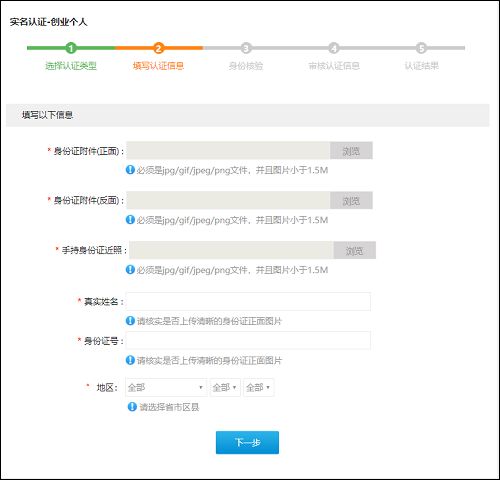Click 浏览 button for 身份证附件(反面)
The width and height of the screenshot is (500, 480).
pos(351,201)
